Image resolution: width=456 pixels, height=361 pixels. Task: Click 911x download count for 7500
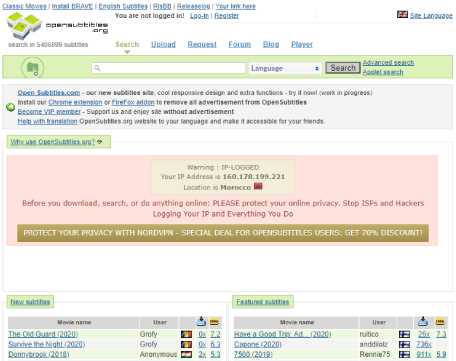424,354
